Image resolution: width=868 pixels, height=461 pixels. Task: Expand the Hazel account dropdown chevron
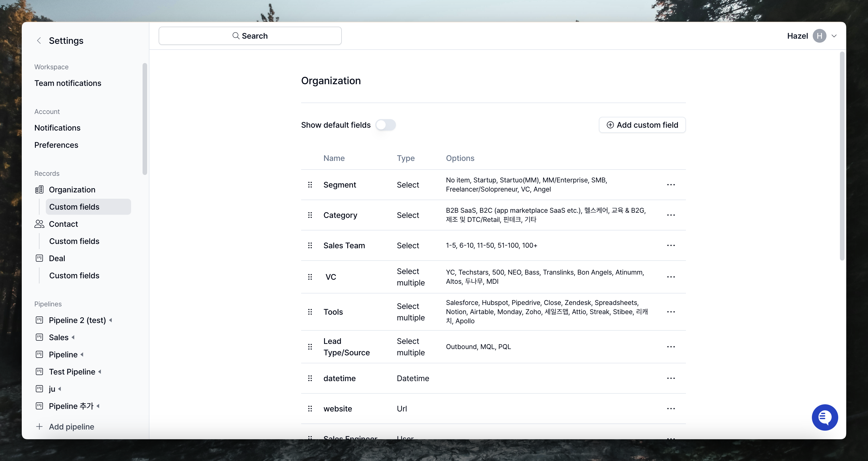834,36
